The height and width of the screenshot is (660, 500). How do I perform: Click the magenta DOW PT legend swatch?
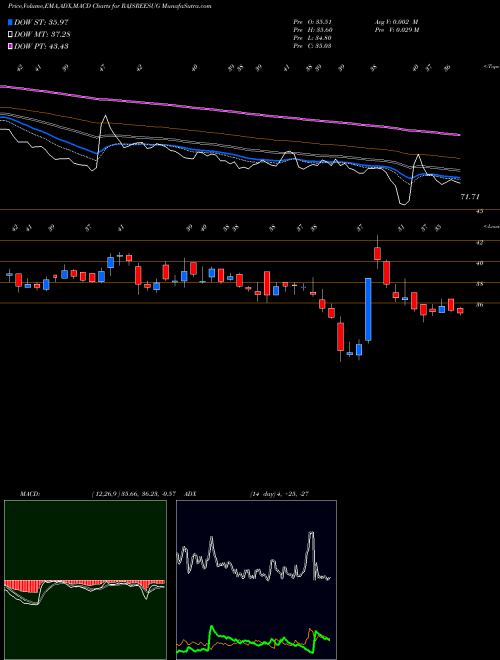click(11, 46)
